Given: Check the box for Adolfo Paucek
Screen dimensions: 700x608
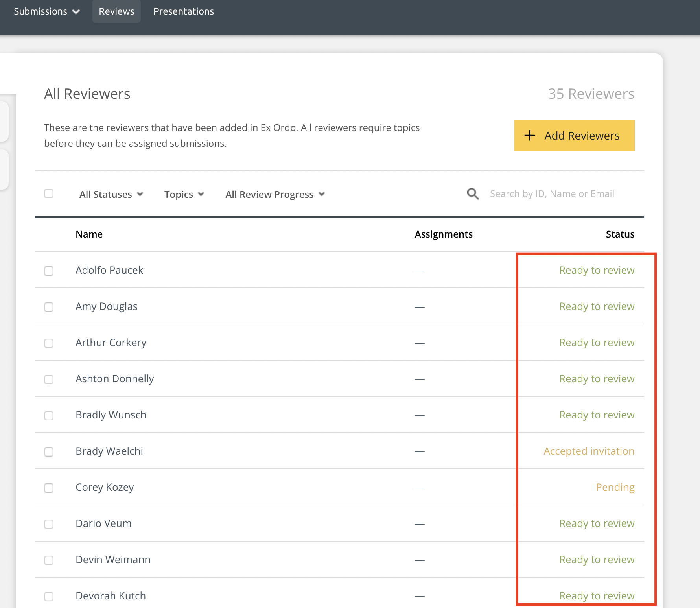Looking at the screenshot, I should (49, 271).
